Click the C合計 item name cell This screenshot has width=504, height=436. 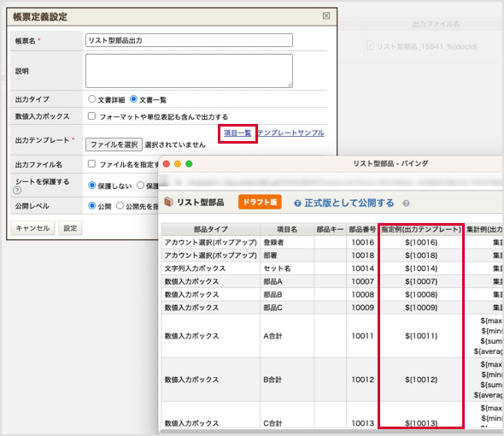[x=287, y=415]
